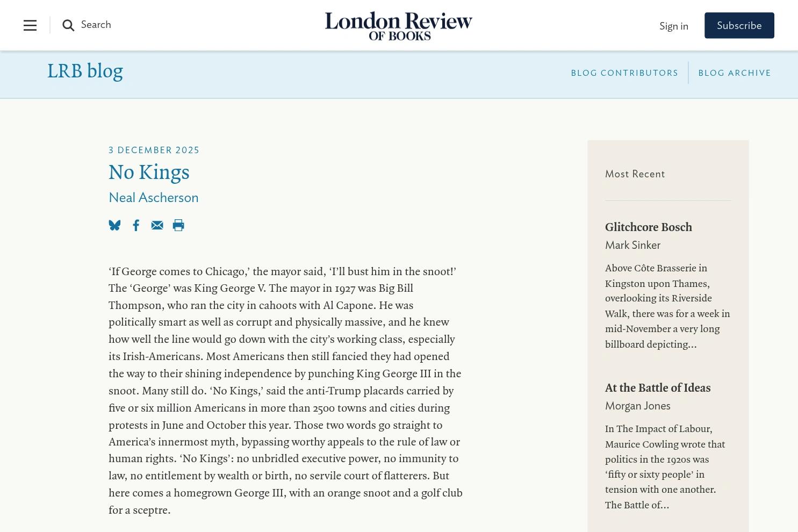
Task: Go to London Review of Books home logo
Action: pyautogui.click(x=399, y=26)
